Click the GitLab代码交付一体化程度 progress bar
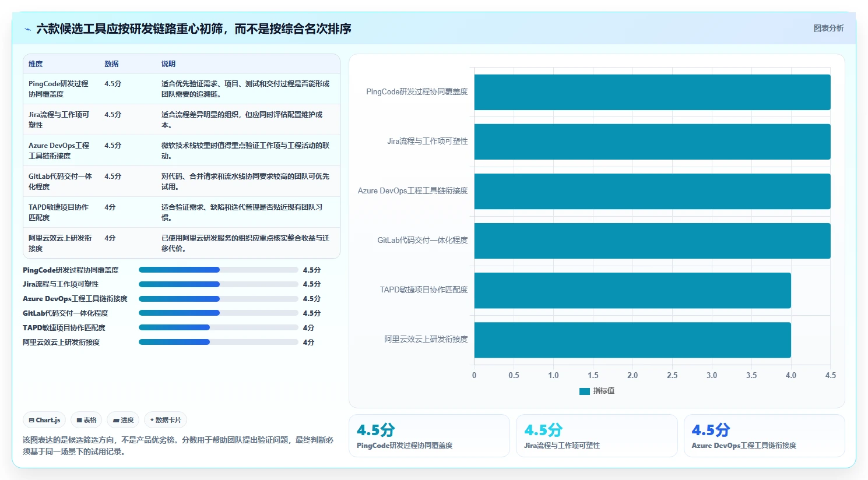Screen dimensions: 868x480 pos(219,313)
